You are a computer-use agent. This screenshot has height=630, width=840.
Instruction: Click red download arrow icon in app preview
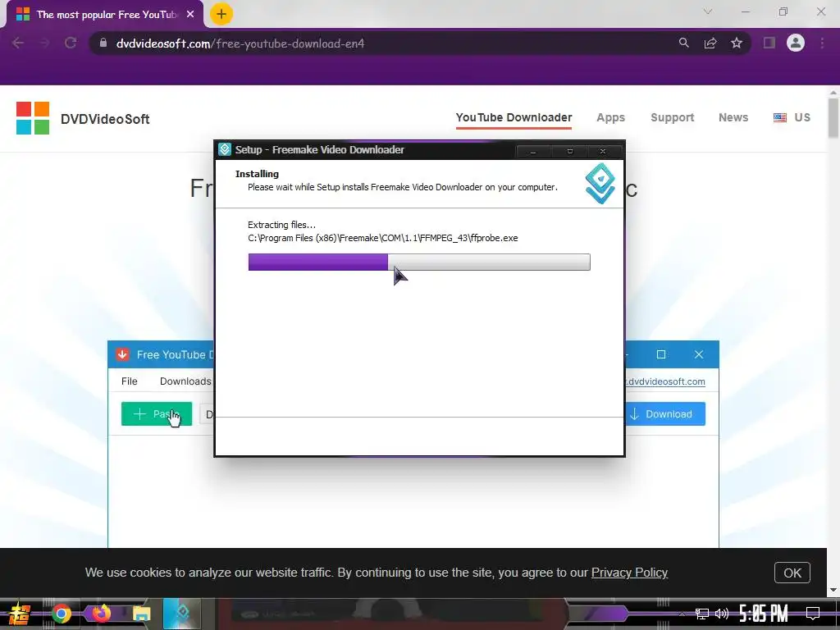pyautogui.click(x=122, y=354)
